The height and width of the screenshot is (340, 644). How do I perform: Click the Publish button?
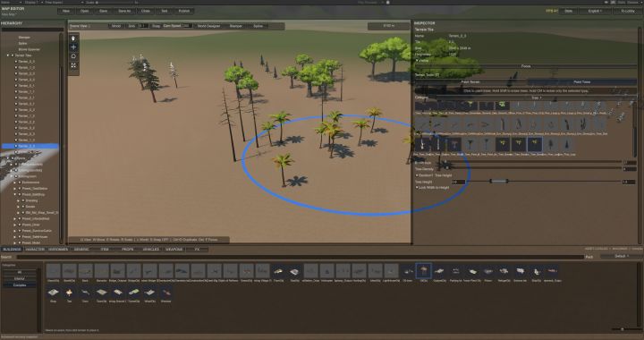[184, 11]
